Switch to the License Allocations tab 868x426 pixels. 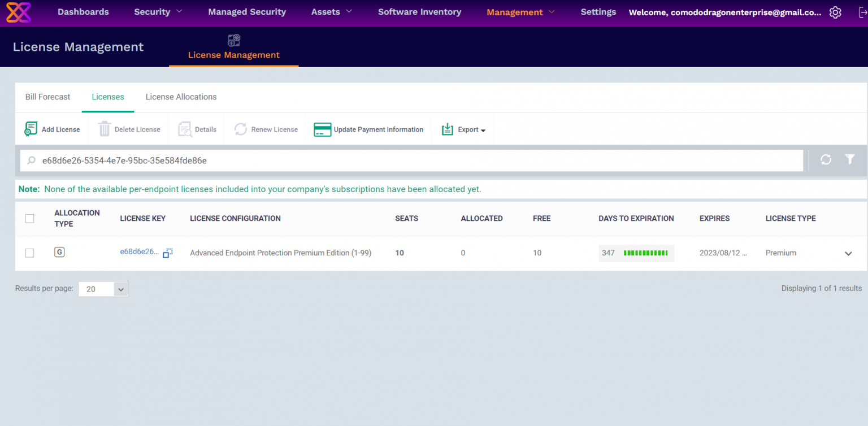[x=181, y=97]
